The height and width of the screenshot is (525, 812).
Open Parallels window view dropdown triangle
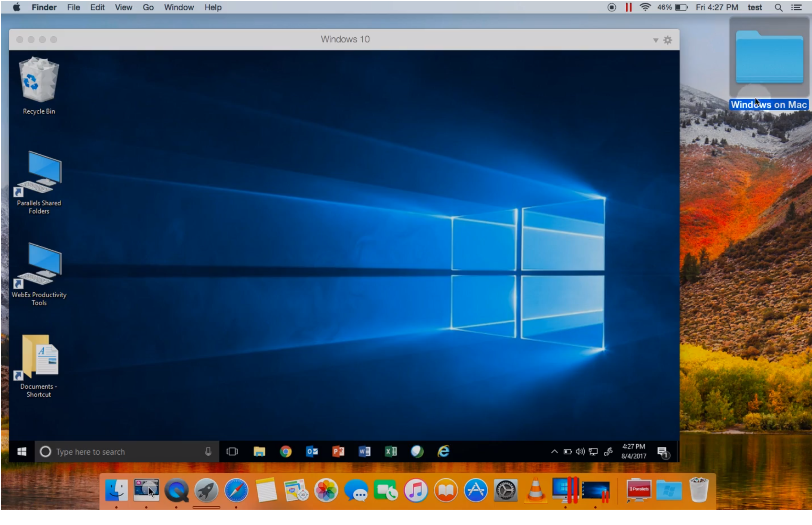tap(655, 40)
